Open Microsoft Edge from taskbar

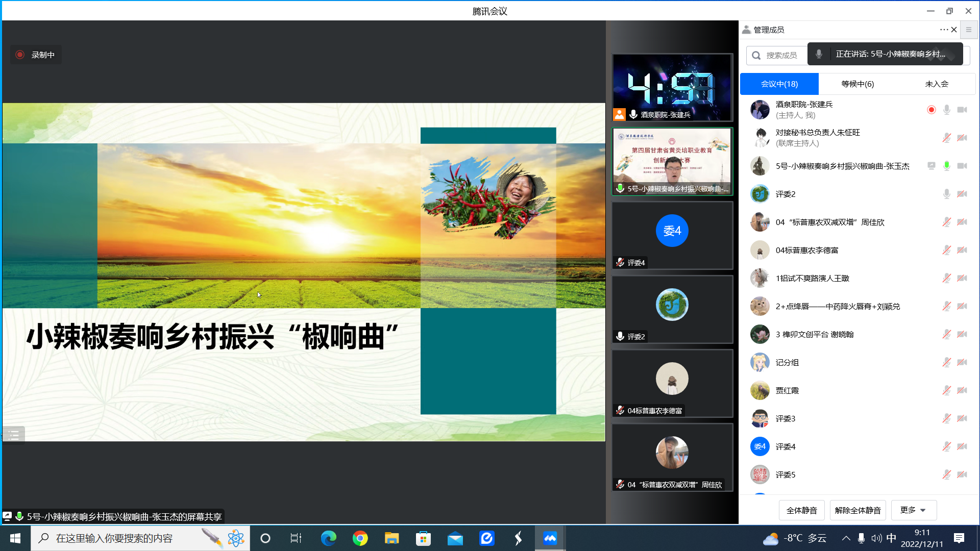click(328, 538)
